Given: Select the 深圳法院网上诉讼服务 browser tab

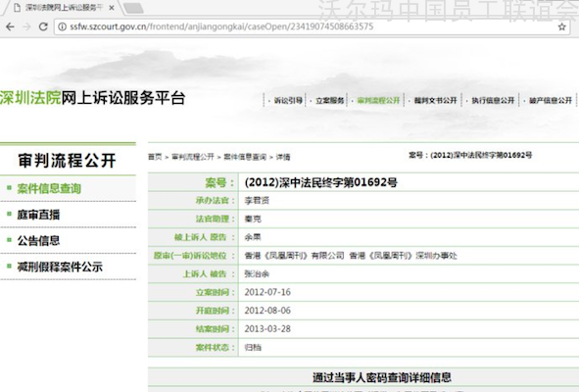Looking at the screenshot, I should point(63,8).
